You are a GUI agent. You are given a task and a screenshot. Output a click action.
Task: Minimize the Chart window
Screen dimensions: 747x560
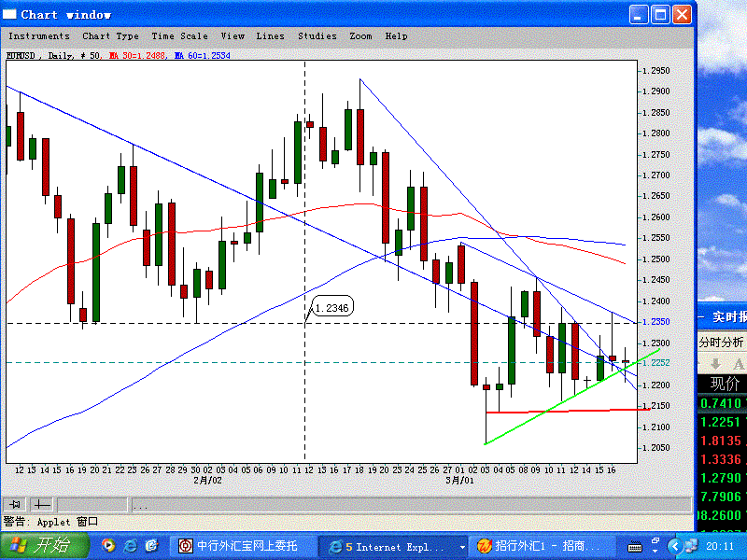(x=639, y=15)
